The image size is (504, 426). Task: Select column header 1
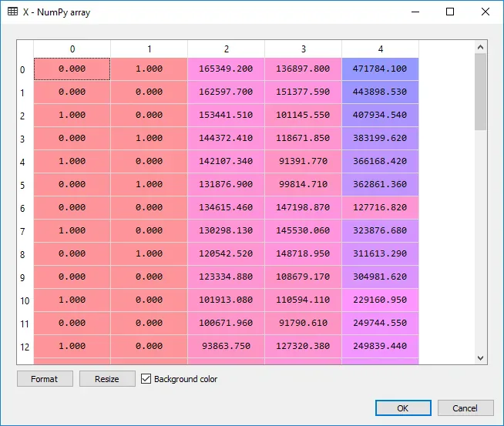click(150, 49)
